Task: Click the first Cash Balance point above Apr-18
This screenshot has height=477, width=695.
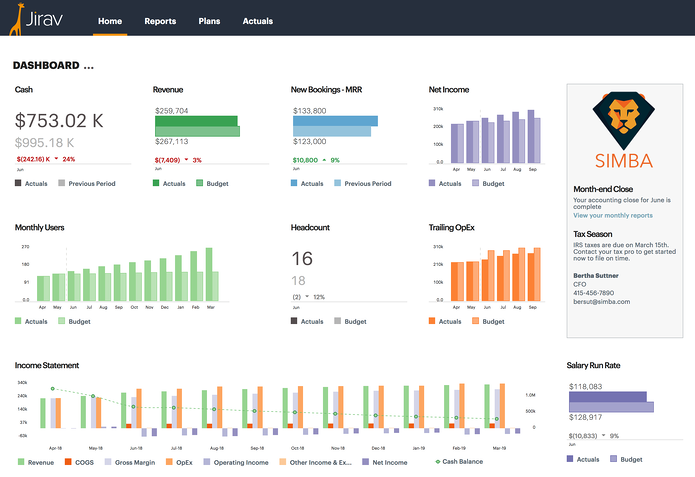Action: coord(53,389)
